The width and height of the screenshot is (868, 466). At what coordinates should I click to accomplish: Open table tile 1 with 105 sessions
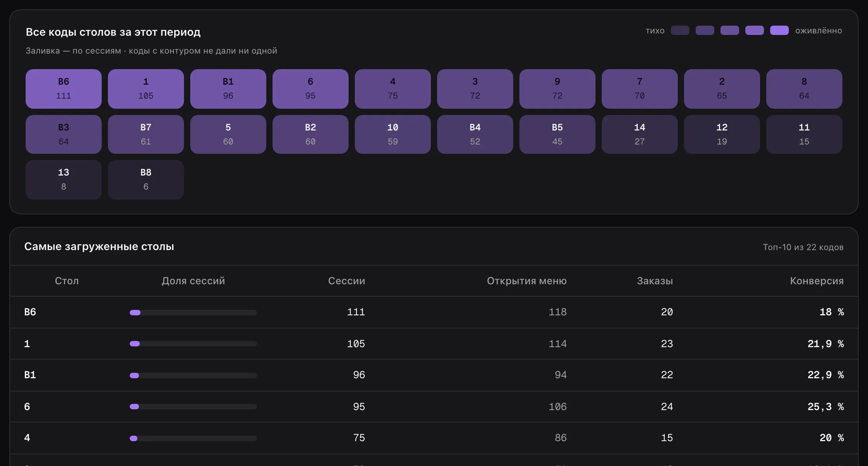coord(146,89)
